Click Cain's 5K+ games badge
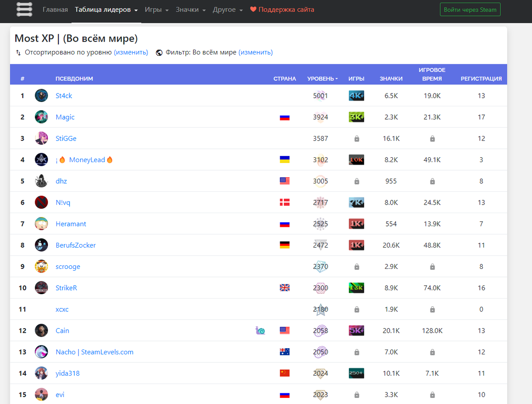 tap(356, 330)
